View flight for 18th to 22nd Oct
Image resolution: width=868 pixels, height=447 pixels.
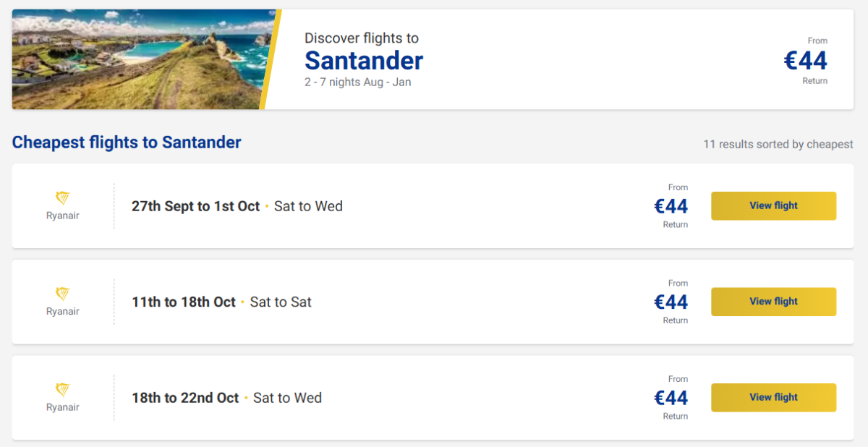[773, 398]
